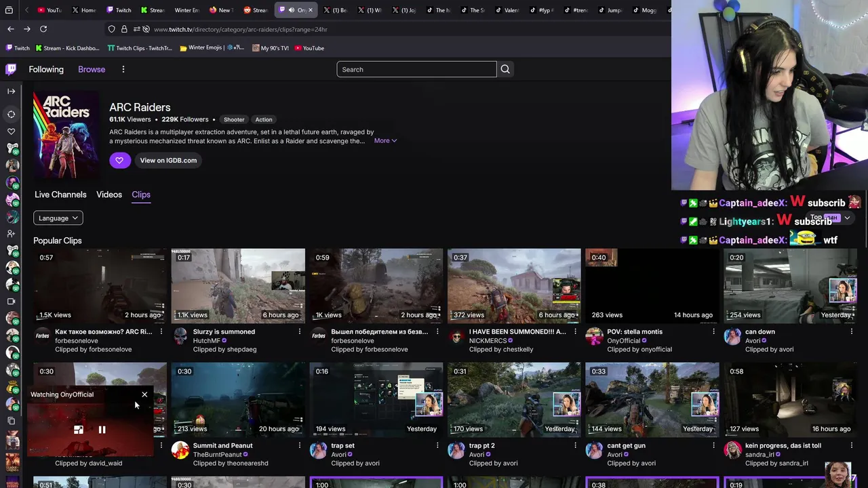Switch to the Live Channels tab
Image resolution: width=868 pixels, height=488 pixels.
pos(60,195)
